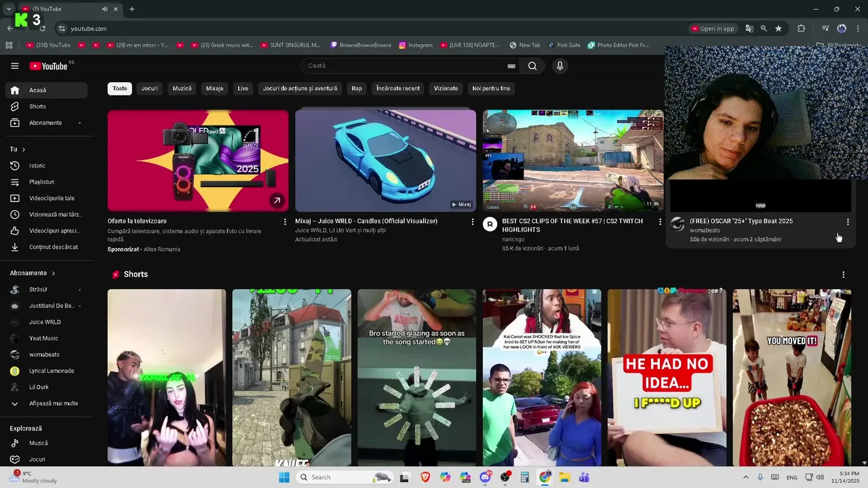The image size is (868, 488).
Task: Open Videoclipurile tale
Action: [x=46, y=198]
